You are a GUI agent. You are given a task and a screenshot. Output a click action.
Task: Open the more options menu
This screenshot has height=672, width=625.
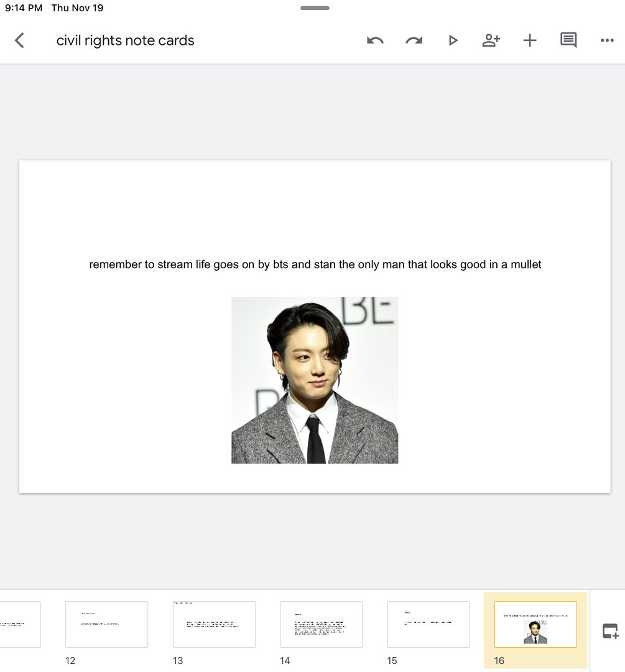point(607,40)
